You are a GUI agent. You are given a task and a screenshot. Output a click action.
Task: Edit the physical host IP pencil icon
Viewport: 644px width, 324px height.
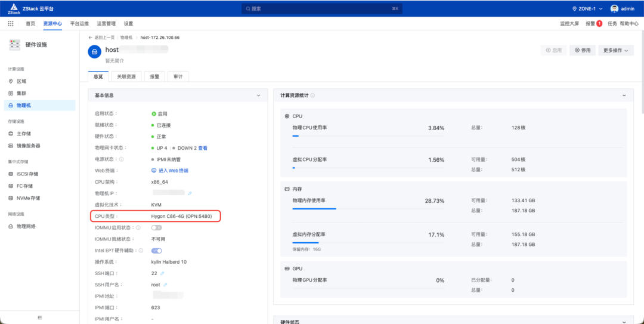[190, 193]
